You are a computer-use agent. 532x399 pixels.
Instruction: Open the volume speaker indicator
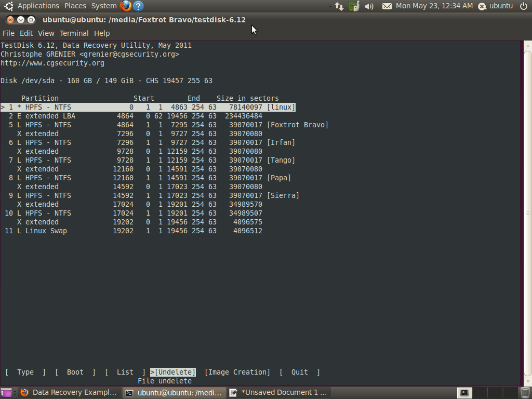coord(369,6)
